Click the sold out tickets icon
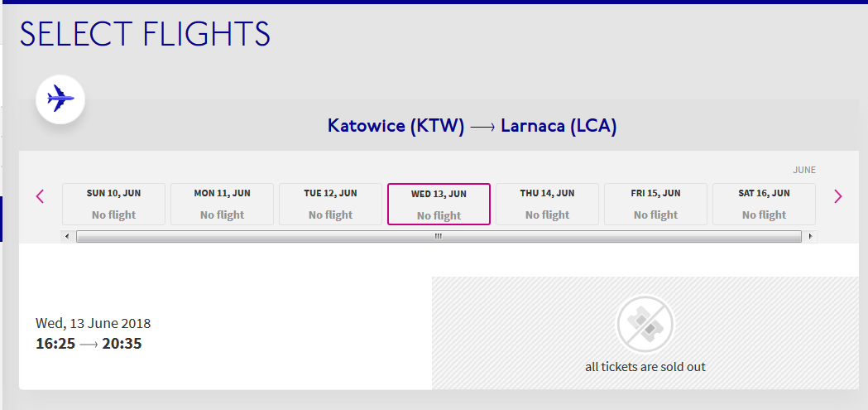Image resolution: width=868 pixels, height=410 pixels. point(645,324)
